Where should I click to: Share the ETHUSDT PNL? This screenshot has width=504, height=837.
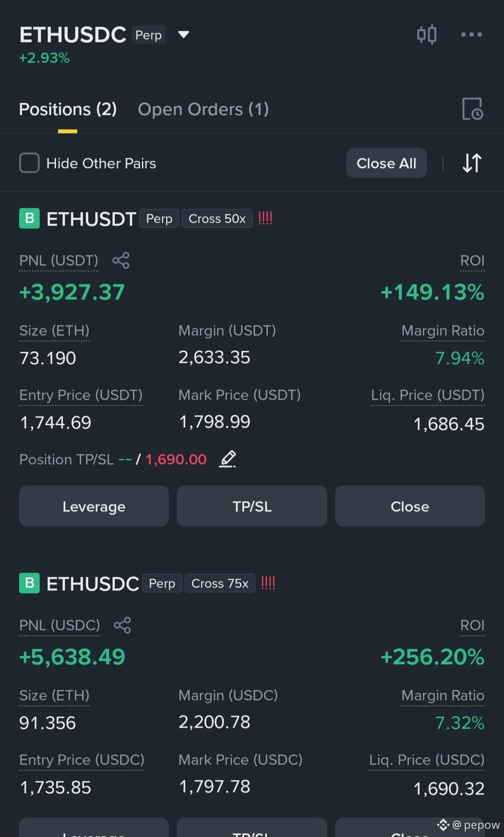121,260
